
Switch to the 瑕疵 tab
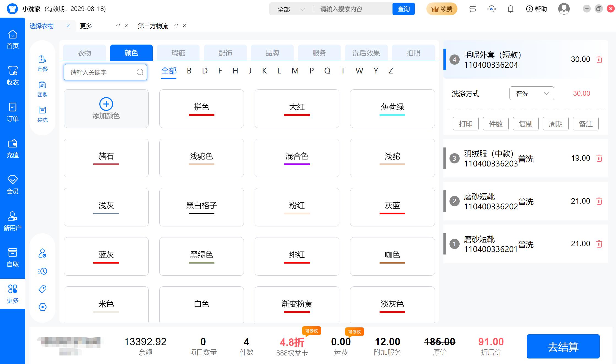[x=178, y=53]
